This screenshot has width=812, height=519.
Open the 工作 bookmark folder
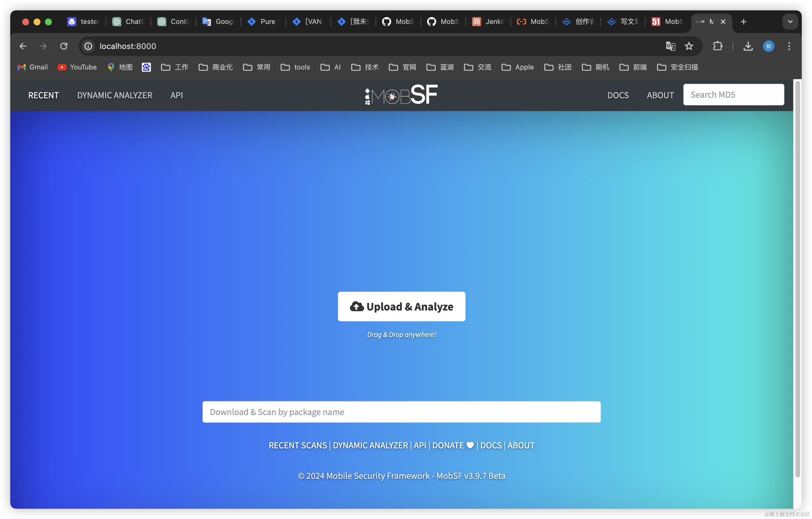pos(175,67)
